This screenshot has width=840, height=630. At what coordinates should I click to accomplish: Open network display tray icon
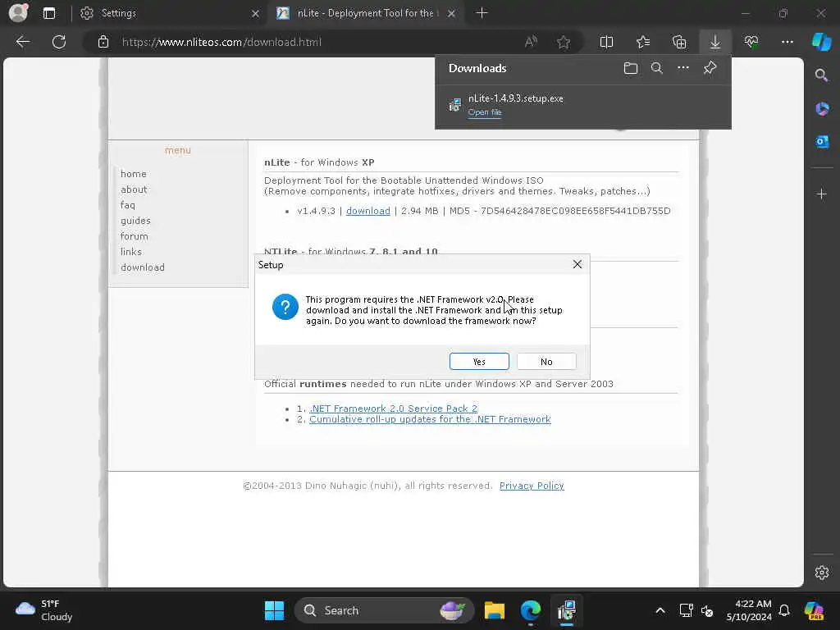tap(687, 610)
